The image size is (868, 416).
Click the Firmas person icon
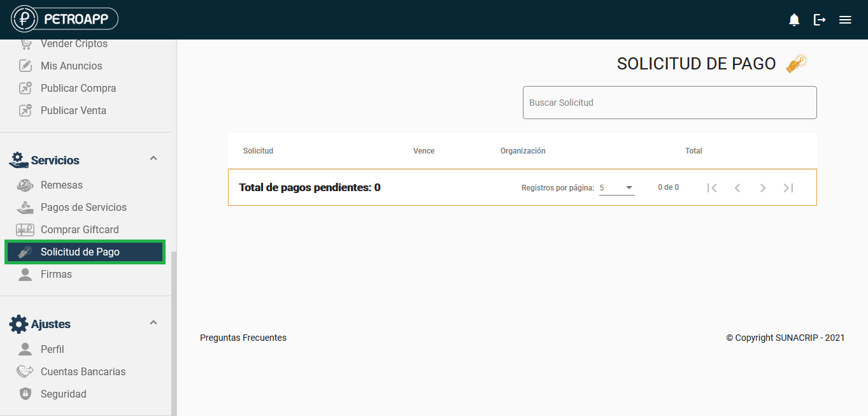click(25, 274)
